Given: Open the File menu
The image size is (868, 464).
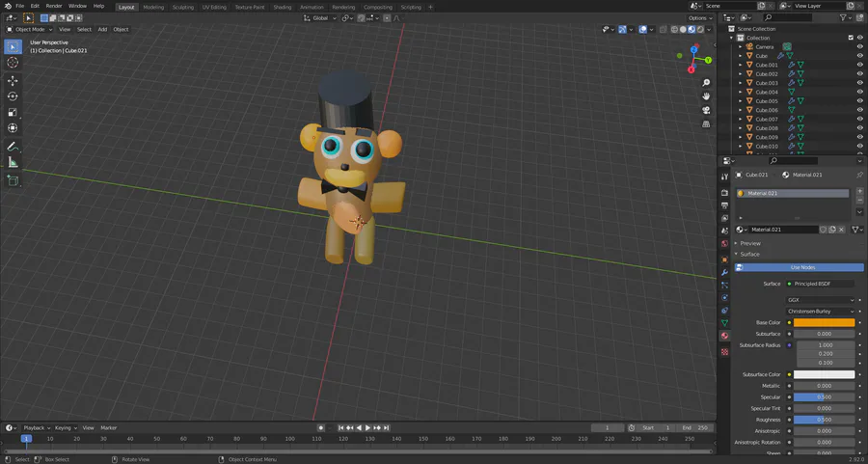Looking at the screenshot, I should point(20,6).
